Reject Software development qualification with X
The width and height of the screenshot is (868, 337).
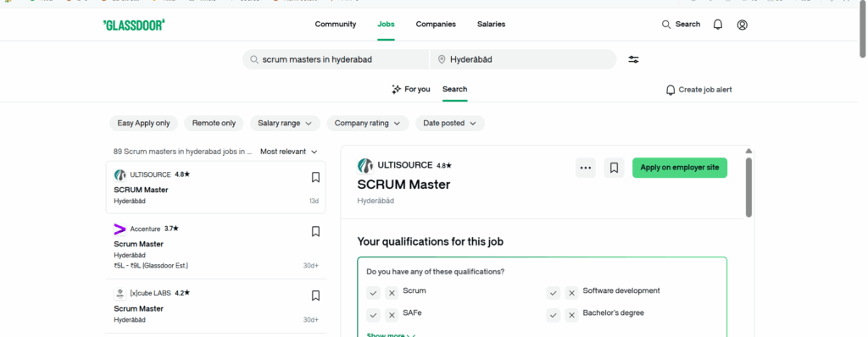pos(571,293)
